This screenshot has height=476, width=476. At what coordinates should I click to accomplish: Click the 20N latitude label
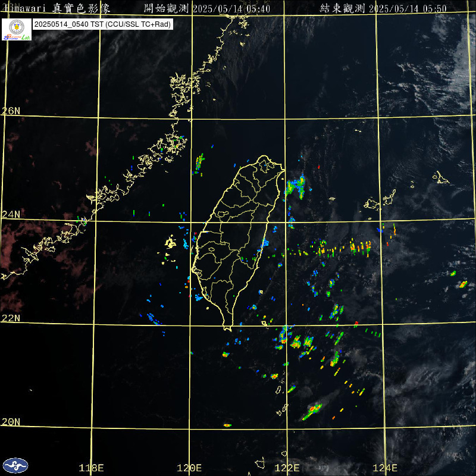(11, 421)
